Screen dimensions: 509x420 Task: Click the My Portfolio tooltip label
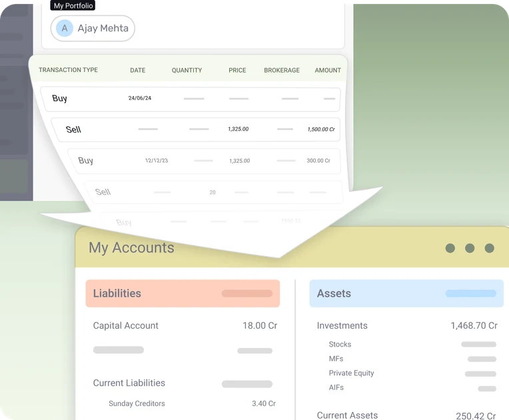[73, 5]
